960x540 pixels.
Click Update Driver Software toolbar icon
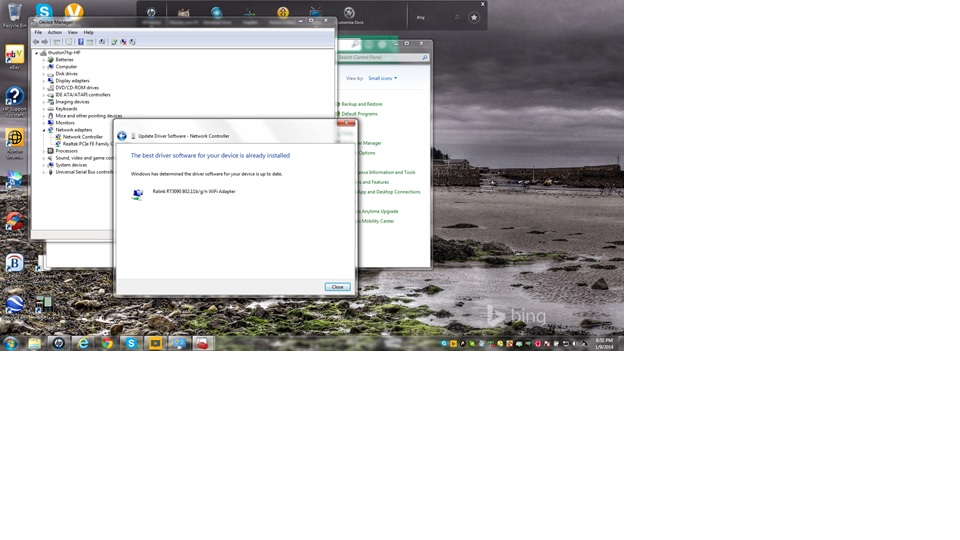[114, 42]
